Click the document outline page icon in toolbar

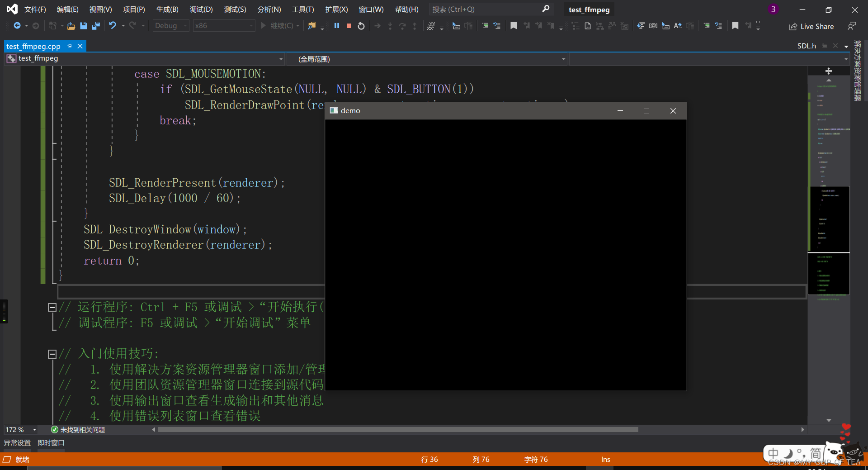coord(587,26)
